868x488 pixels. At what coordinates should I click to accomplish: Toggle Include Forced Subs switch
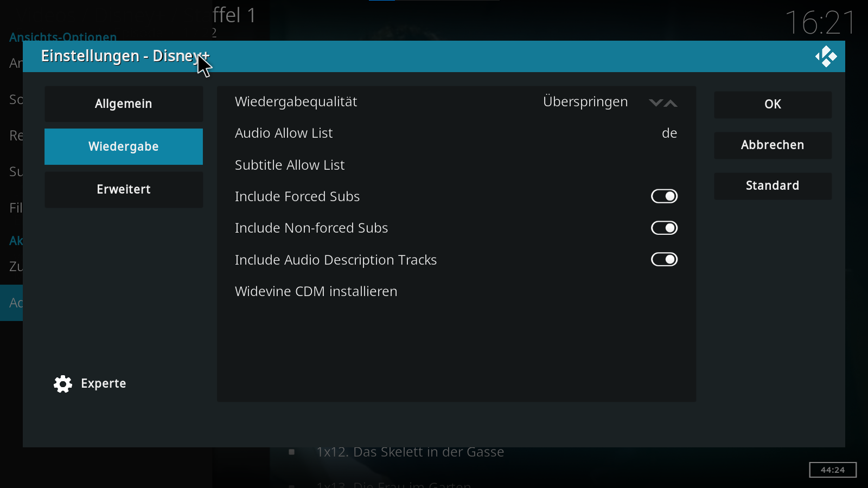click(664, 196)
